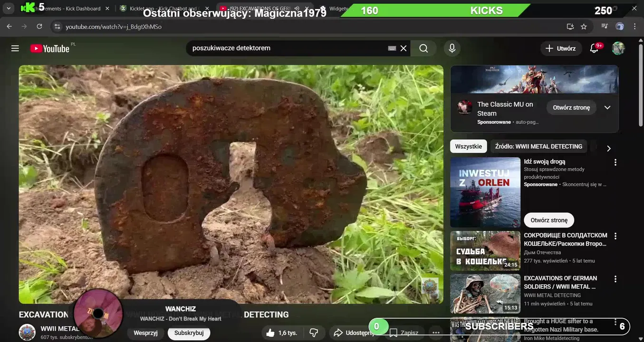The image size is (644, 342).
Task: Focus the YouTube search field
Action: (288, 48)
